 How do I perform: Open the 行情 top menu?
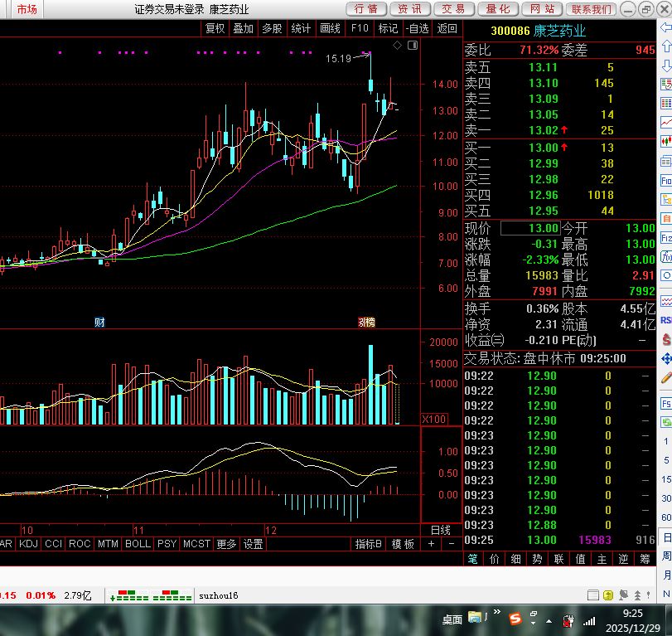(366, 9)
